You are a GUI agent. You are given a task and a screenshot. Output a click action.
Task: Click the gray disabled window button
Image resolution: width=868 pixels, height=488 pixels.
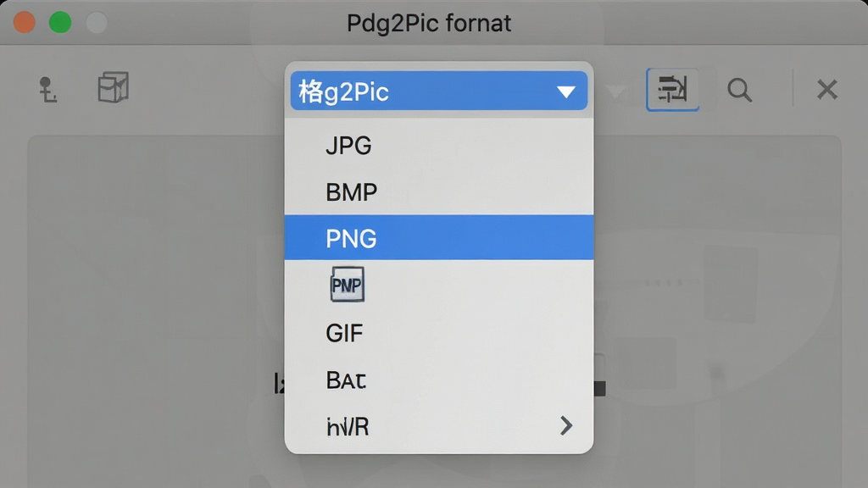[97, 23]
